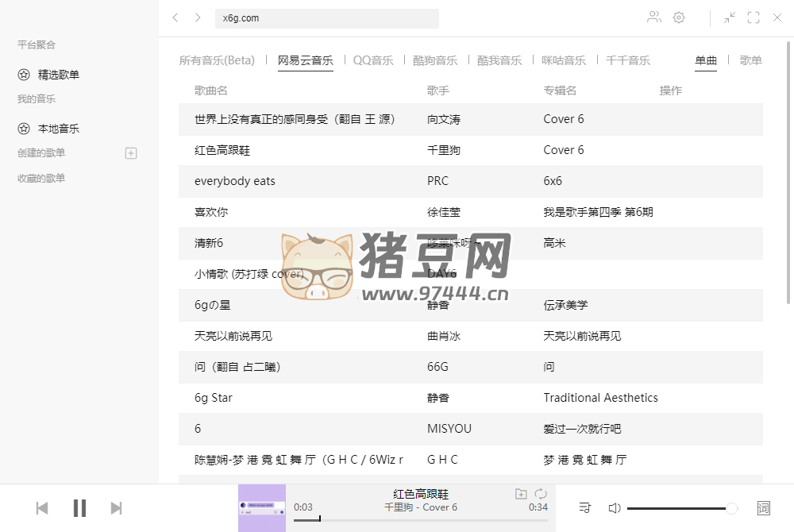This screenshot has width=794, height=532.
Task: Select the 歌单 view tab
Action: tap(750, 60)
